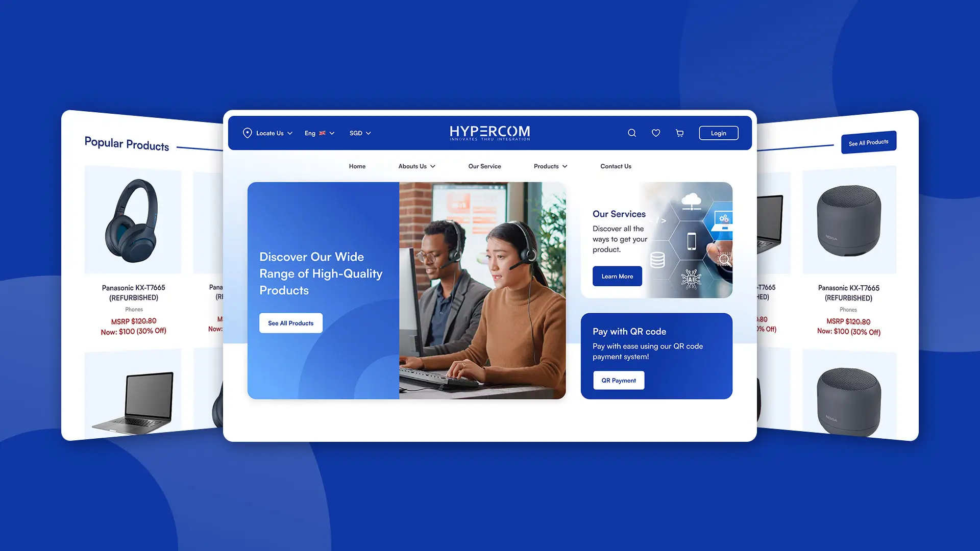Screen dimensions: 980x551
Task: Toggle the Locate Us location selector
Action: (267, 133)
